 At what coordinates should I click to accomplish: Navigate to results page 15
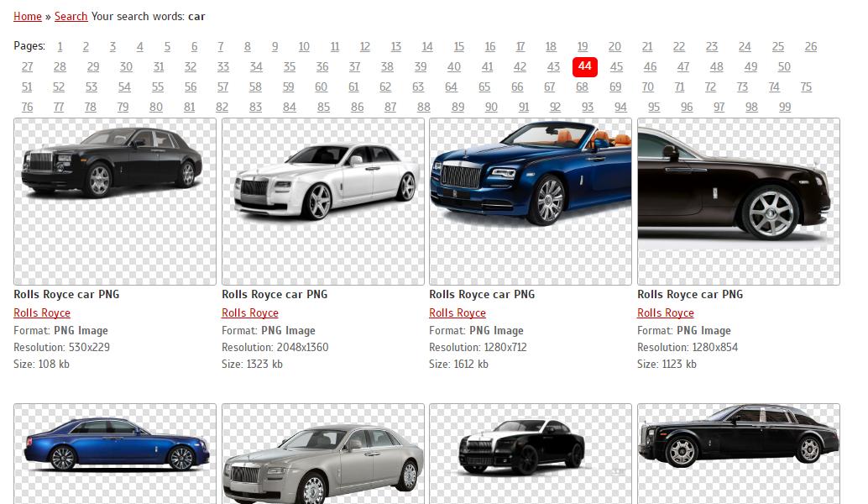click(x=459, y=46)
